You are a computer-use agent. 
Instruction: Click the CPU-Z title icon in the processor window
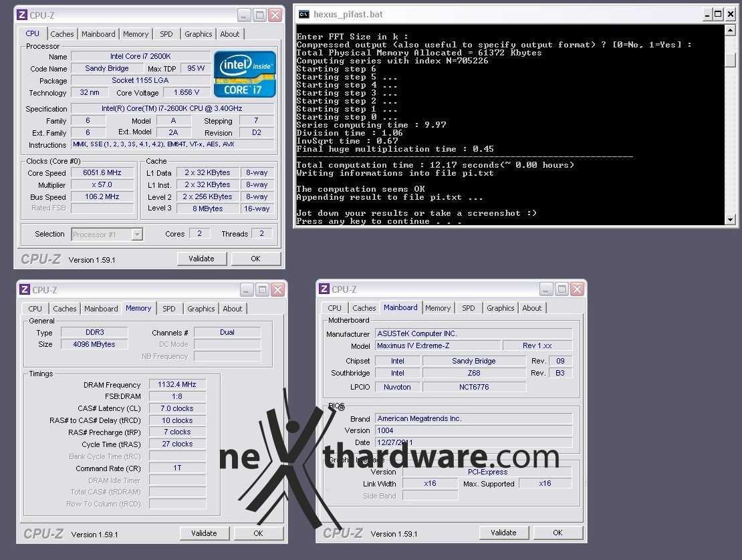22,15
